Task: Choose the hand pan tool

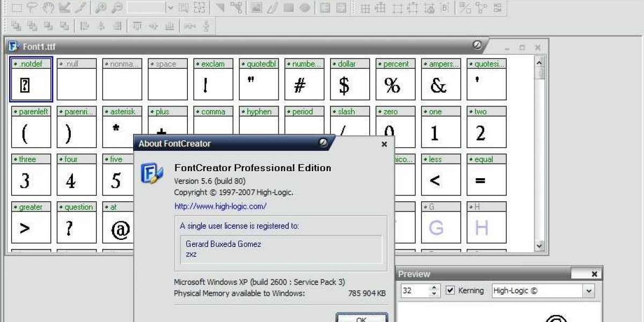Action: pos(48,8)
